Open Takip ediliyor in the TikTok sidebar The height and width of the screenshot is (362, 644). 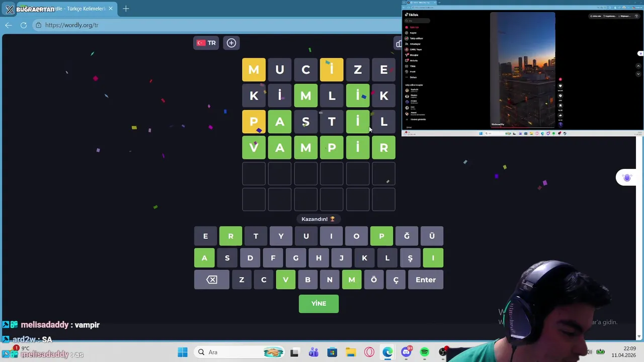(x=414, y=38)
